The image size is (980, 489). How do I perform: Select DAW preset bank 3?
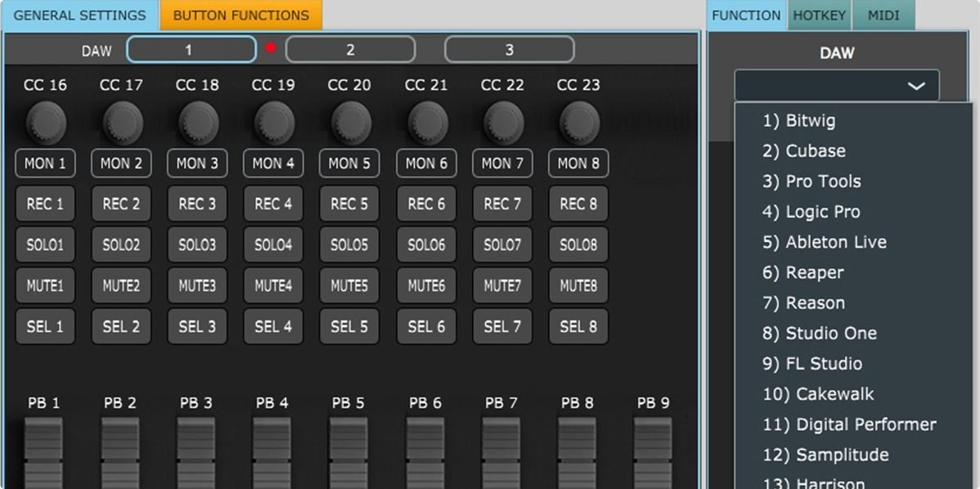tap(509, 49)
